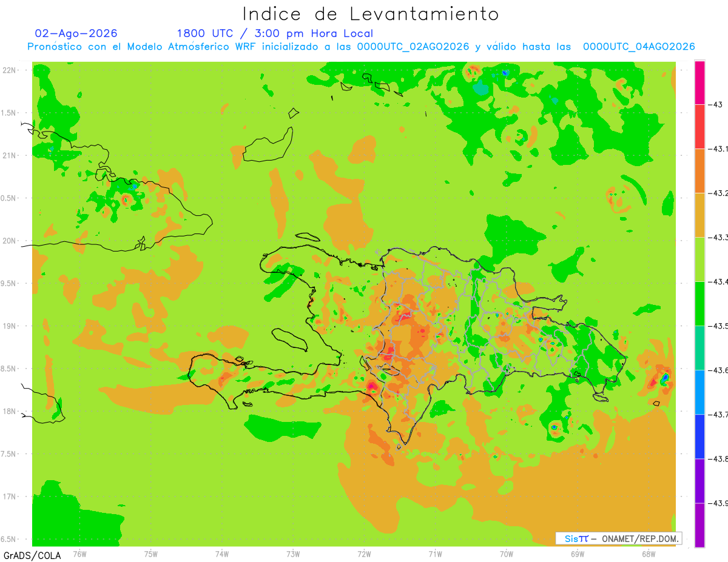Viewport: 728px width, 562px height.
Task: Click the '22N' latitude label
Action: [8, 70]
